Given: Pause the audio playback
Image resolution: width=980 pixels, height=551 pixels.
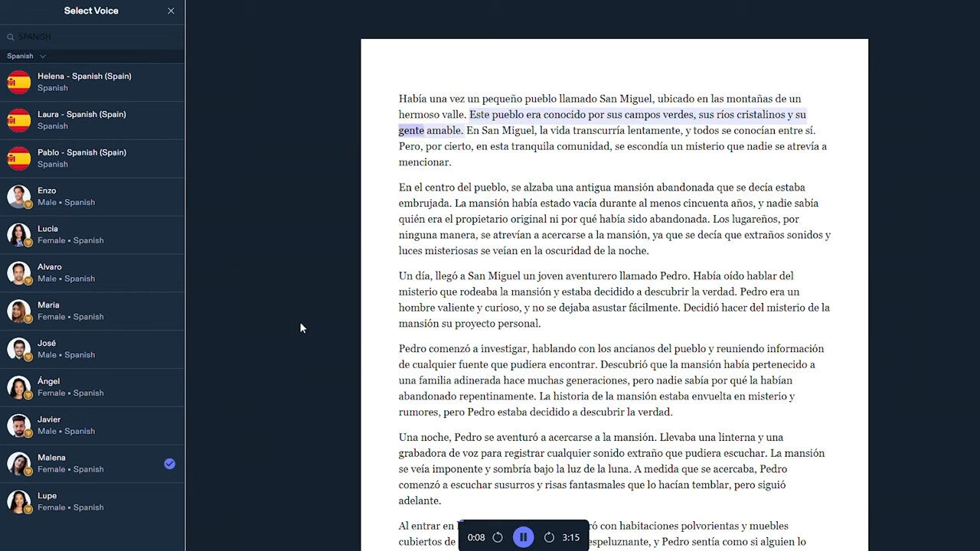Looking at the screenshot, I should pyautogui.click(x=523, y=536).
